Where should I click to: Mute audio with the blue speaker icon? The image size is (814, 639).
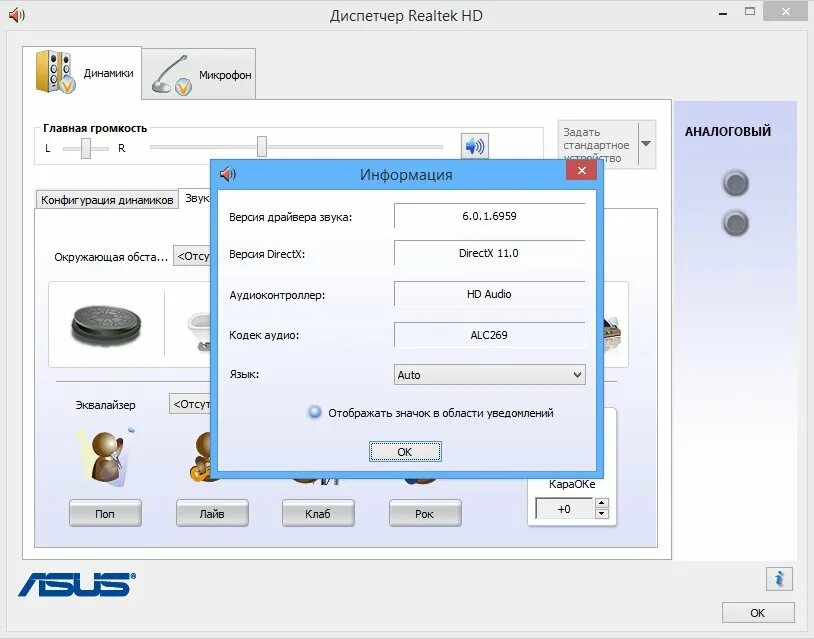click(474, 145)
